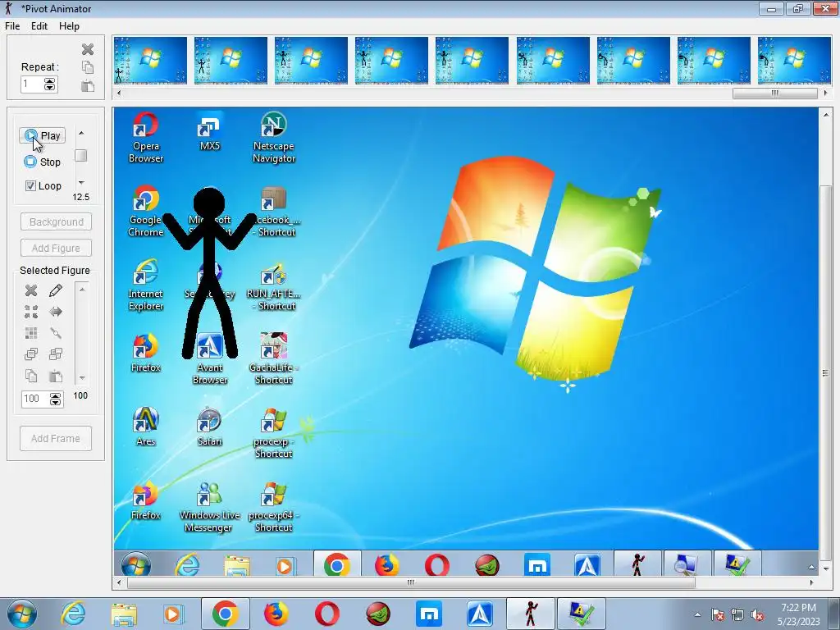Select the first visible frame thumbnail in timeline
Image resolution: width=840 pixels, height=630 pixels.
pyautogui.click(x=151, y=61)
